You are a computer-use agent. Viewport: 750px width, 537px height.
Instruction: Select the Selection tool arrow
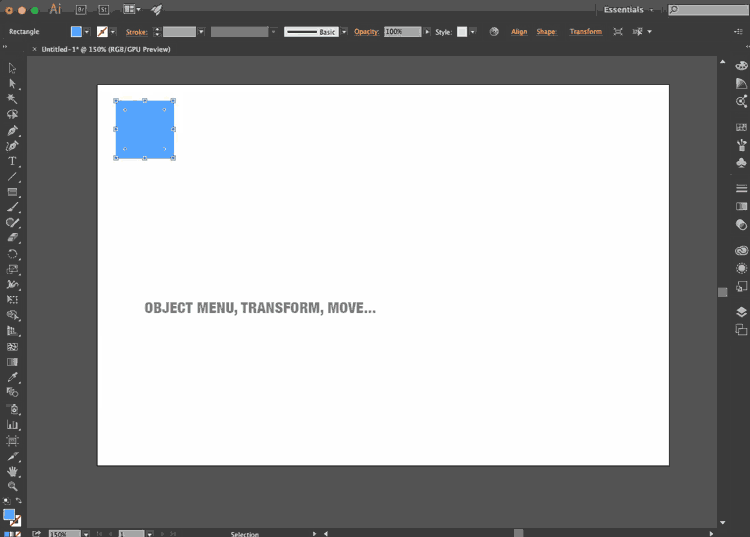(12, 68)
